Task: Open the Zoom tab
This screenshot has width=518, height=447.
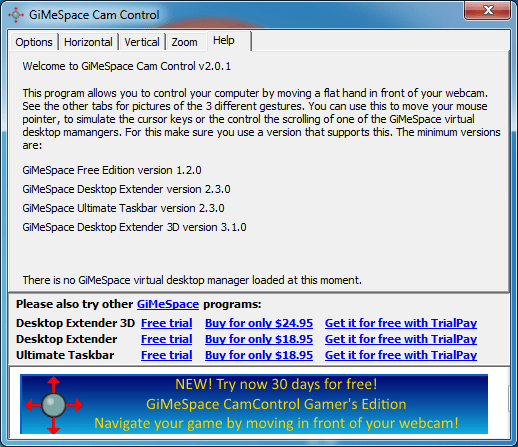Action: [x=184, y=42]
